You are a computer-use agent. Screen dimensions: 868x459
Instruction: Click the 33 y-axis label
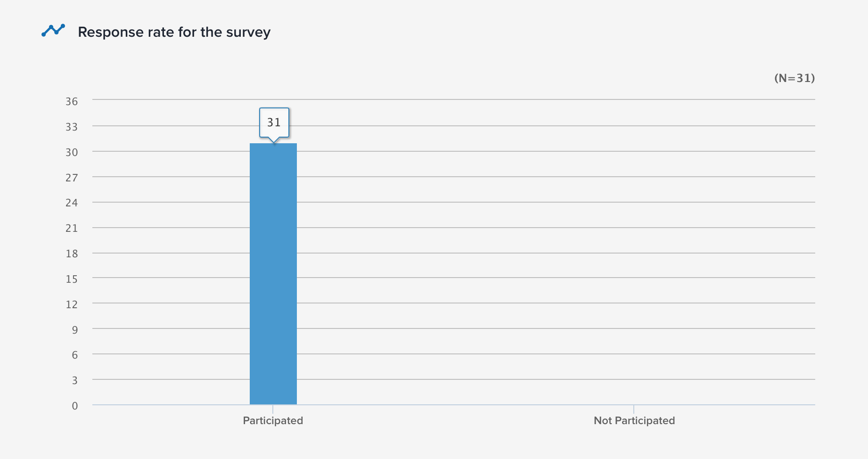72,127
